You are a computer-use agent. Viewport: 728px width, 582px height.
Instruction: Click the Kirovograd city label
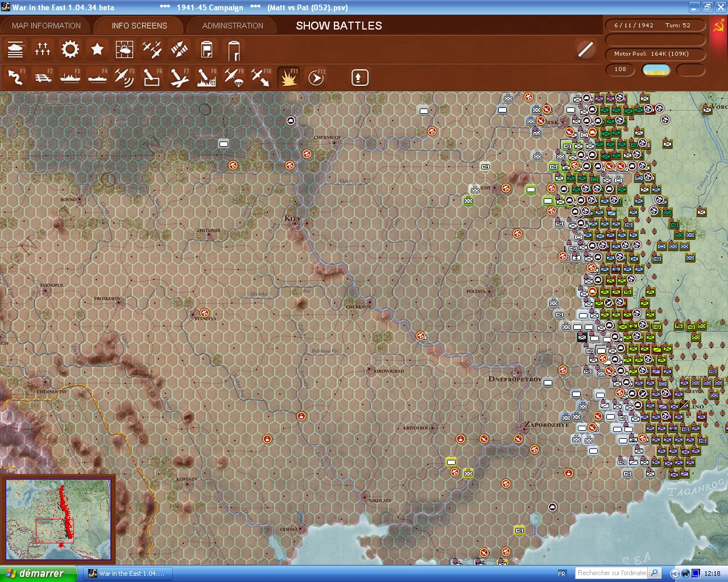point(389,371)
